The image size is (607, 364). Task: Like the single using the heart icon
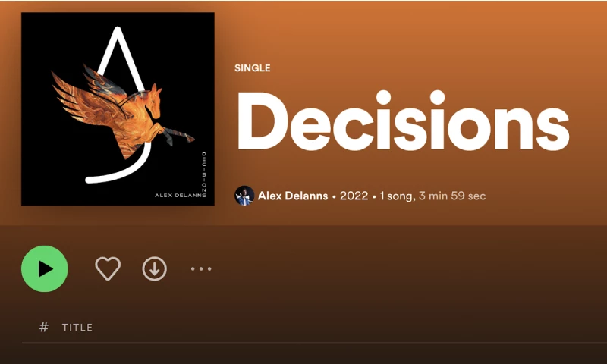108,268
